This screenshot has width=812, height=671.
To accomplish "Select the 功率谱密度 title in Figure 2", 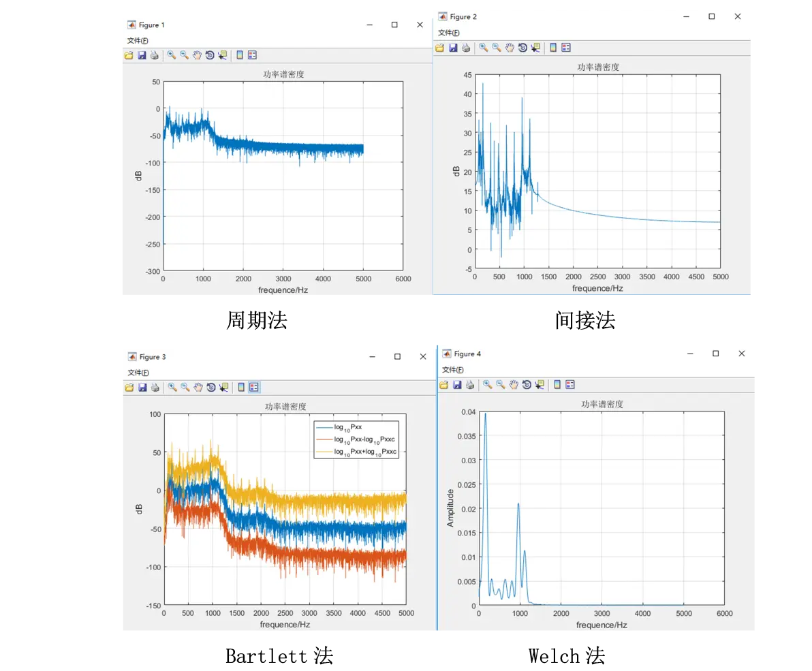I will click(x=598, y=67).
